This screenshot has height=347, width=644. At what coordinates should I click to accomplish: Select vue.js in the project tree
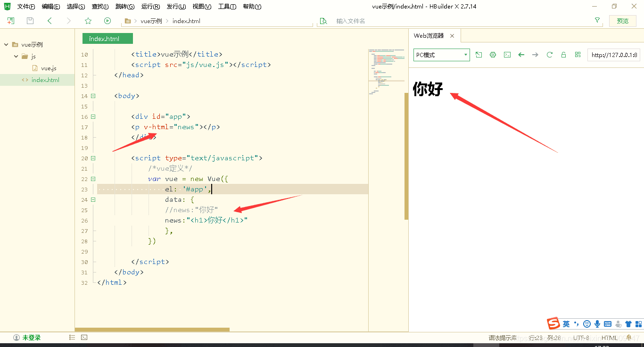coord(49,68)
